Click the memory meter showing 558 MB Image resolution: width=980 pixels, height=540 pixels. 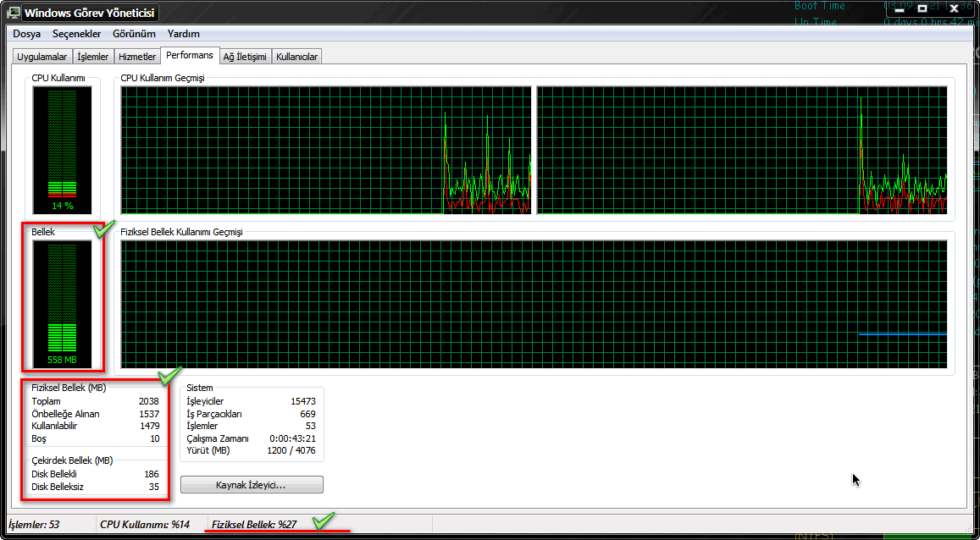62,304
